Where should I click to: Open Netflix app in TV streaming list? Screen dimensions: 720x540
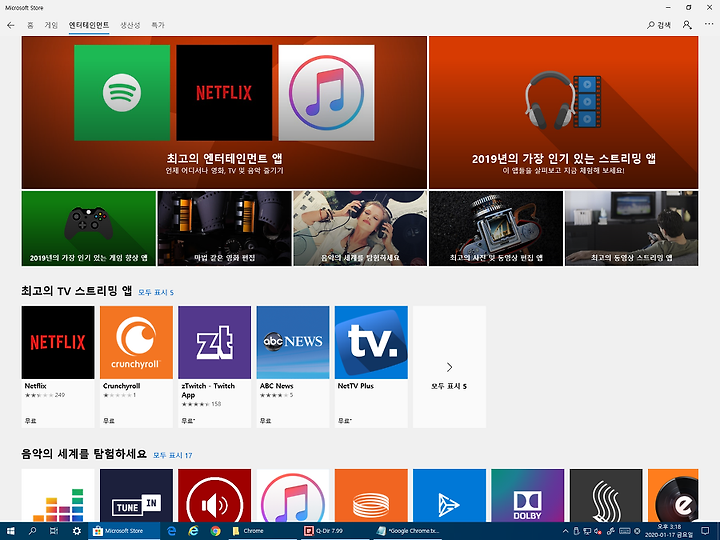(x=58, y=367)
